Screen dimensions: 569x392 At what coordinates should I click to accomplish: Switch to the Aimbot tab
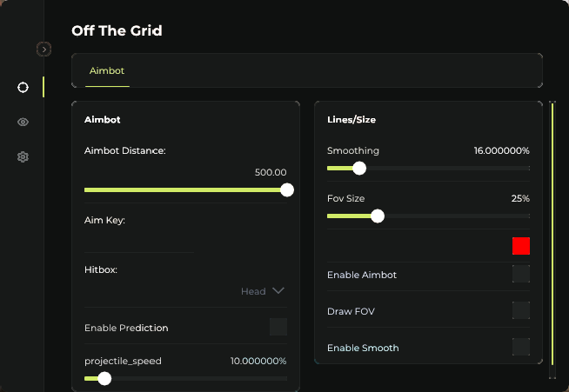107,70
